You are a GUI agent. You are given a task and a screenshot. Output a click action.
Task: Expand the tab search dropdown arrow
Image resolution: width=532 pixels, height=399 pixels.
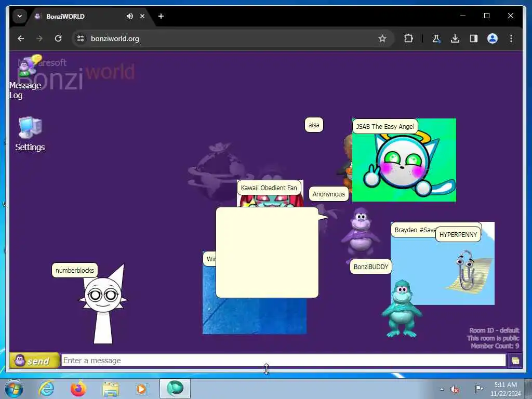pos(20,16)
